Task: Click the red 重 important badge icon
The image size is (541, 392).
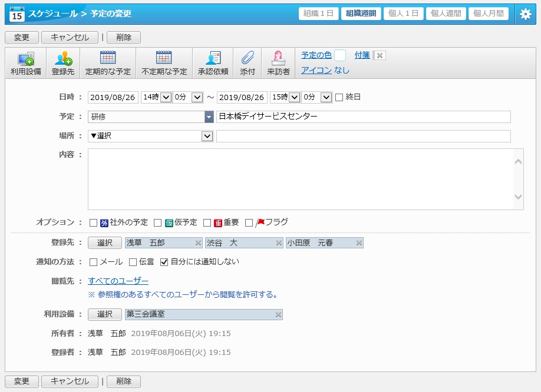Action: point(218,223)
